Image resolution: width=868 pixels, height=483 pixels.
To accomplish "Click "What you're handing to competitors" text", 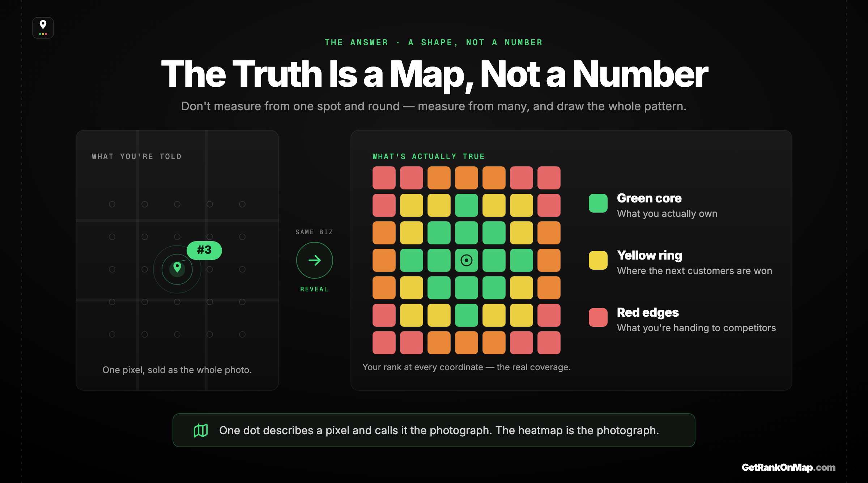I will [697, 328].
